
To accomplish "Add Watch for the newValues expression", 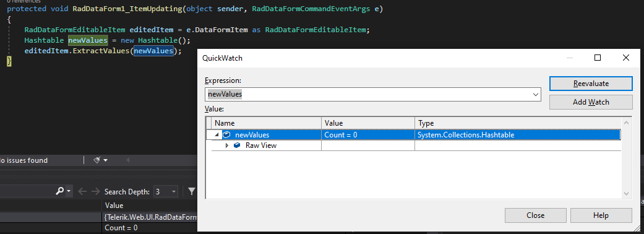I will coord(591,102).
